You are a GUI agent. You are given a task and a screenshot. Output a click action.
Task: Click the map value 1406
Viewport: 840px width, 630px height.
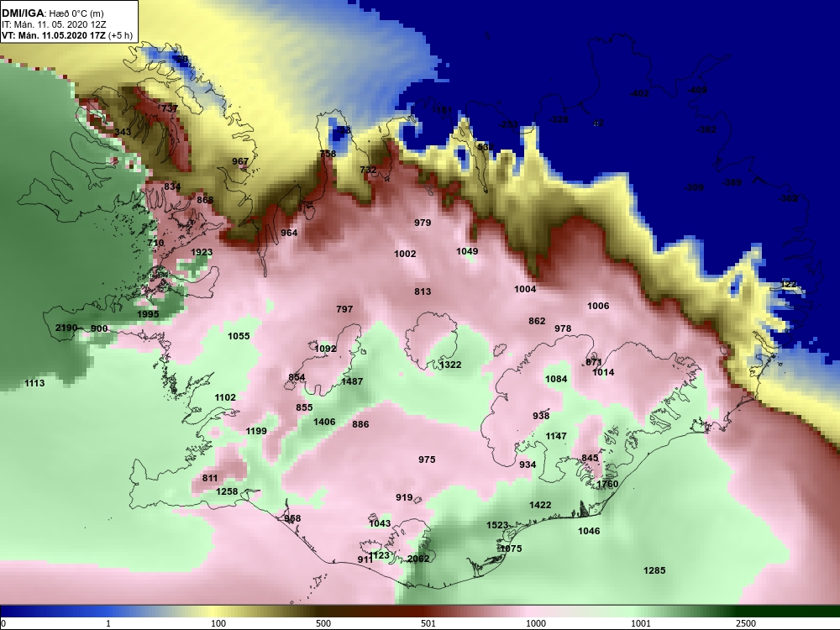coord(324,422)
